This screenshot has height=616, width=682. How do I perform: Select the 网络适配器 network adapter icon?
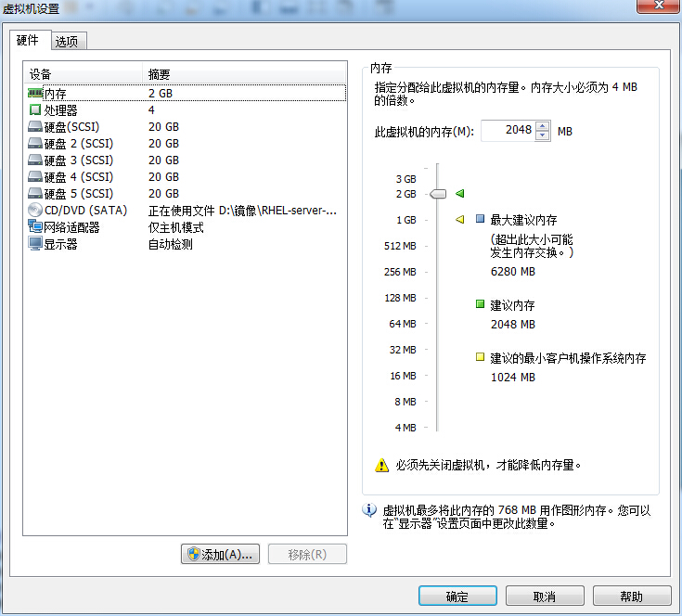pos(35,227)
